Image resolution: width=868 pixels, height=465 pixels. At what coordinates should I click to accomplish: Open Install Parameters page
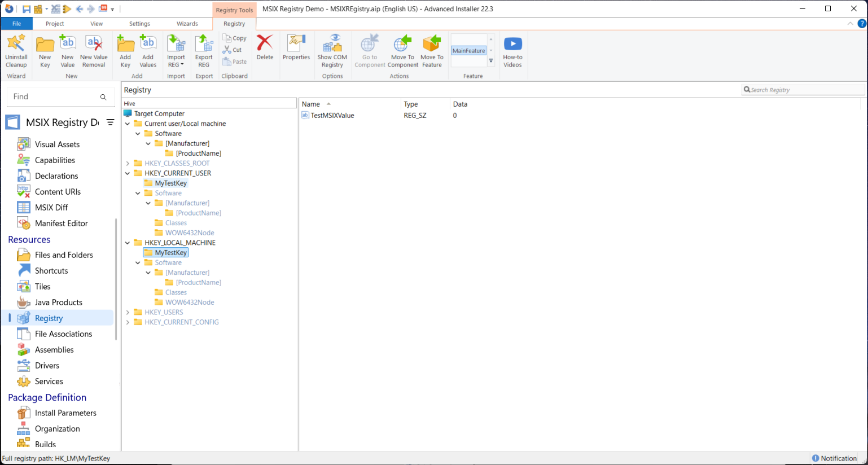pos(65,413)
